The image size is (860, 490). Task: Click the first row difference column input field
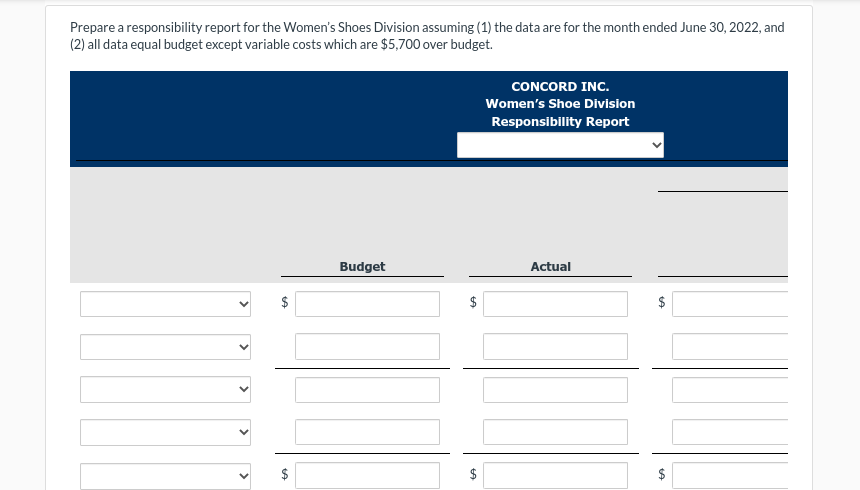(x=730, y=304)
